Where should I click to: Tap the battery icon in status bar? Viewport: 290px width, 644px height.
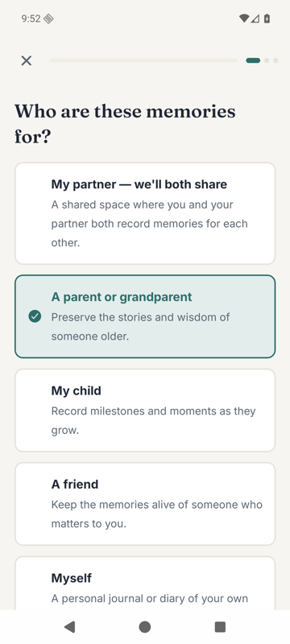[267, 19]
